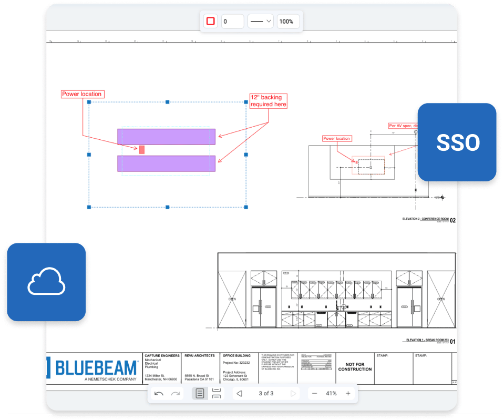
Task: Click the Redo icon
Action: pyautogui.click(x=176, y=393)
